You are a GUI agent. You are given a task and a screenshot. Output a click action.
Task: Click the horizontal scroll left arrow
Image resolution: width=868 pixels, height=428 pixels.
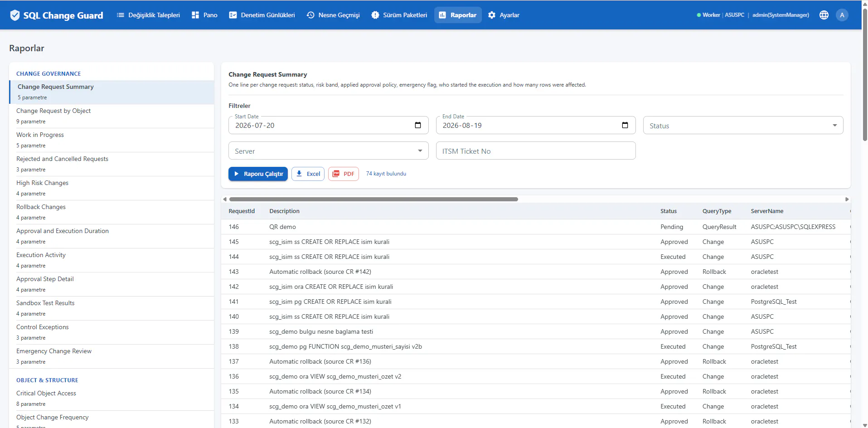tap(225, 199)
